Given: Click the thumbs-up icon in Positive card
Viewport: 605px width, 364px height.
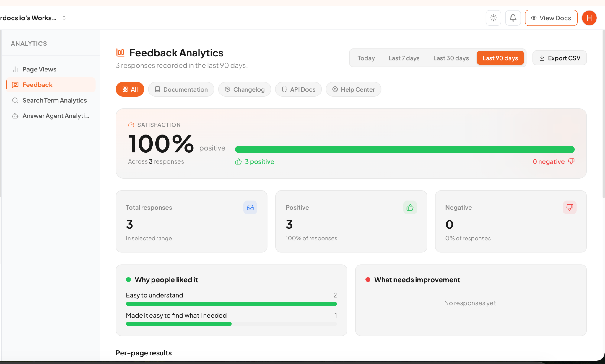Looking at the screenshot, I should [x=410, y=208].
